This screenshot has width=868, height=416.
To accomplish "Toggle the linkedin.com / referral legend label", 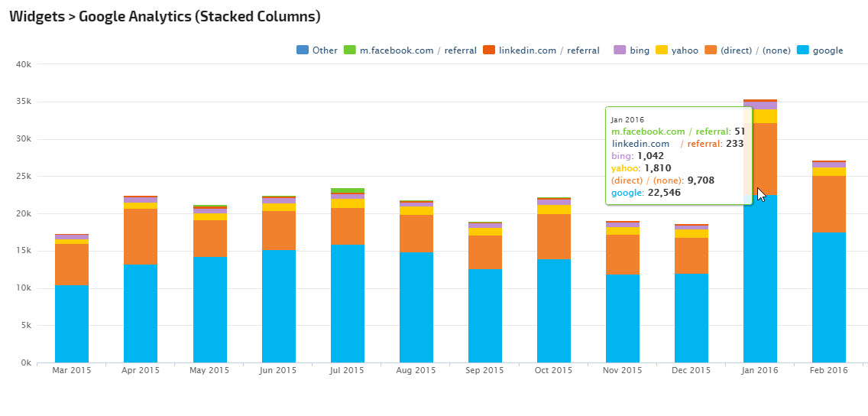I will point(549,50).
